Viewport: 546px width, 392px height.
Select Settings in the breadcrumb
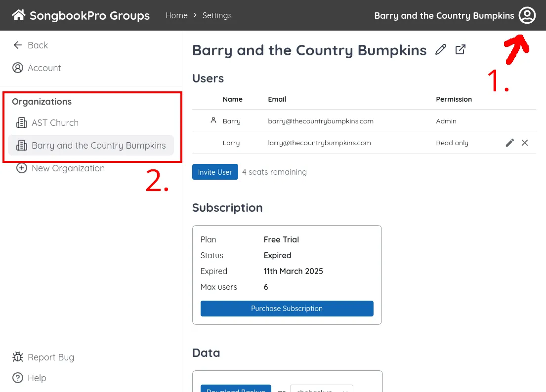(217, 15)
